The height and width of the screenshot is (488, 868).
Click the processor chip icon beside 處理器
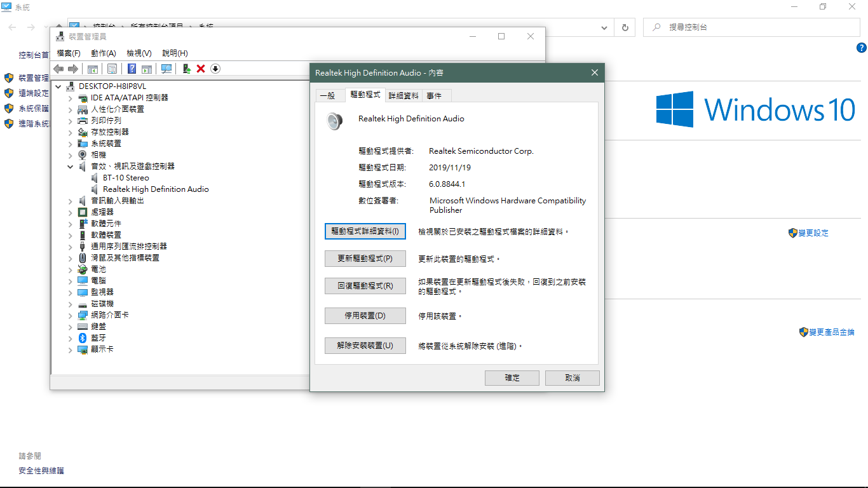click(83, 212)
